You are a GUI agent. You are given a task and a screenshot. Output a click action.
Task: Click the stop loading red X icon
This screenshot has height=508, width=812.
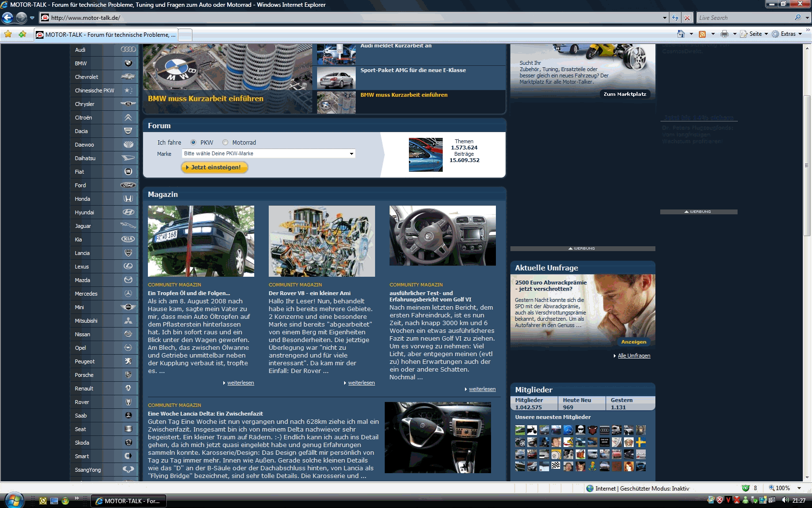click(x=687, y=18)
